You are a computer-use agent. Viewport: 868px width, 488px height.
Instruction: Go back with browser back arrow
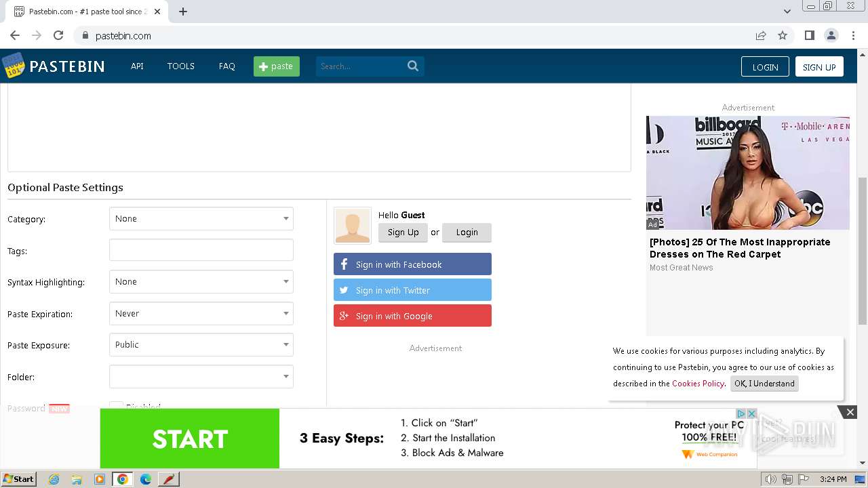[15, 35]
